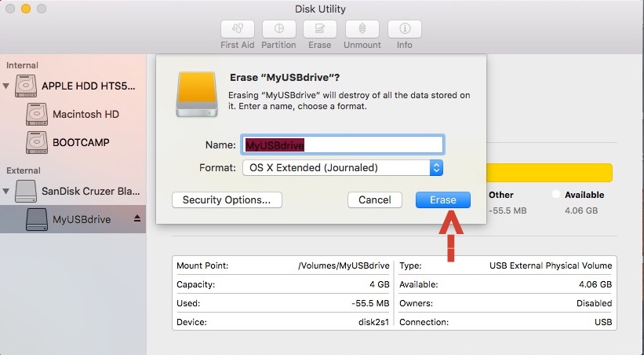Eject MyUSBdrive using the eject icon
644x355 pixels.
click(137, 218)
